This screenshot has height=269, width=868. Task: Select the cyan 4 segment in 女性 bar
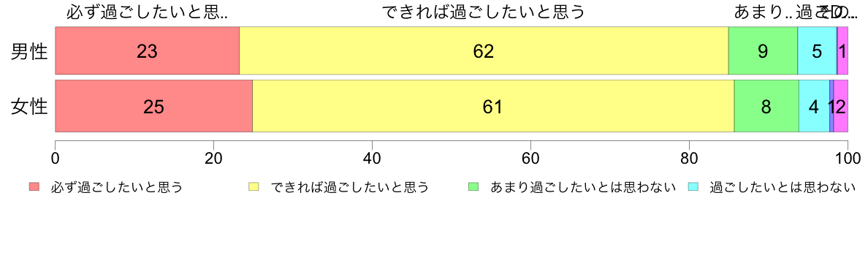[x=815, y=106]
